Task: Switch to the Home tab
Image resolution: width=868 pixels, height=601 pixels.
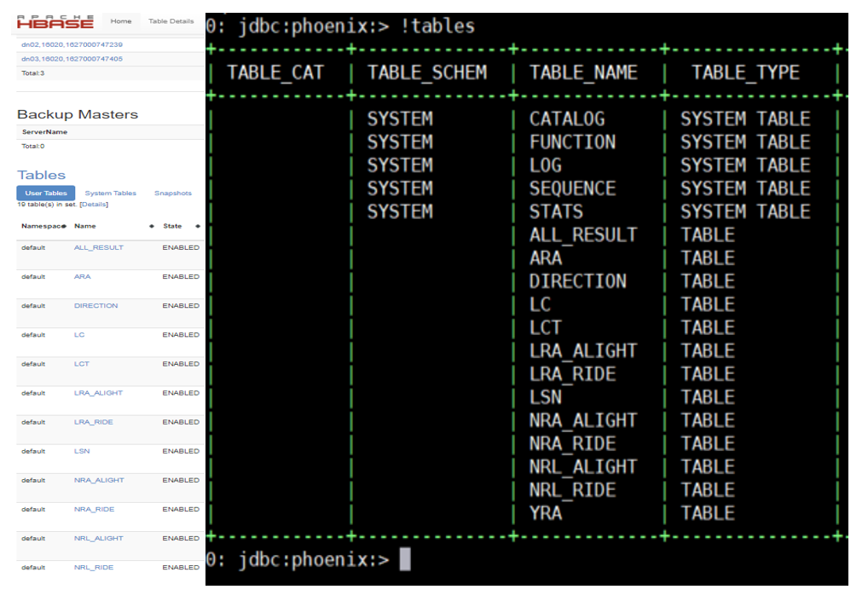Action: [120, 20]
